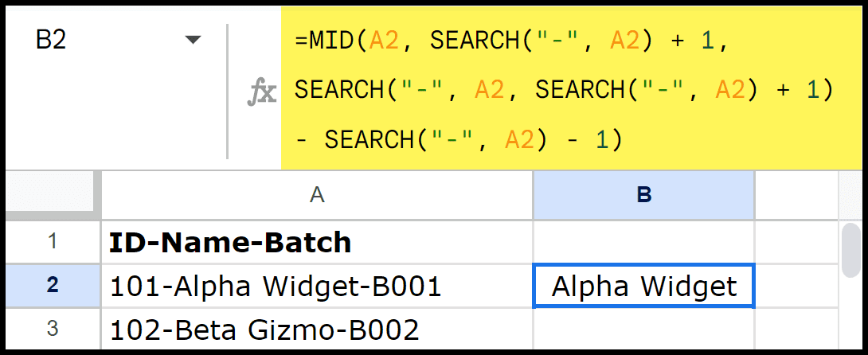Screen dimensions: 868x355
Task: Select row 1 header
Action: (52, 241)
